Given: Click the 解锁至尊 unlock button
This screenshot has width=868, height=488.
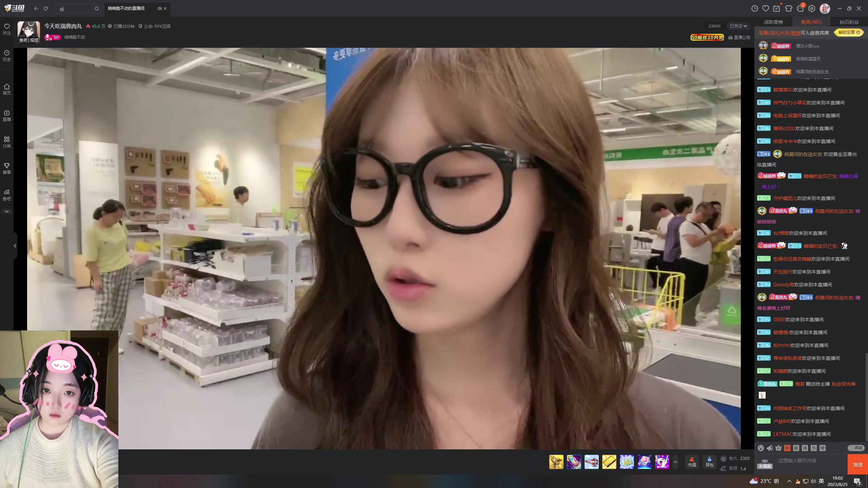Looking at the screenshot, I should [849, 33].
